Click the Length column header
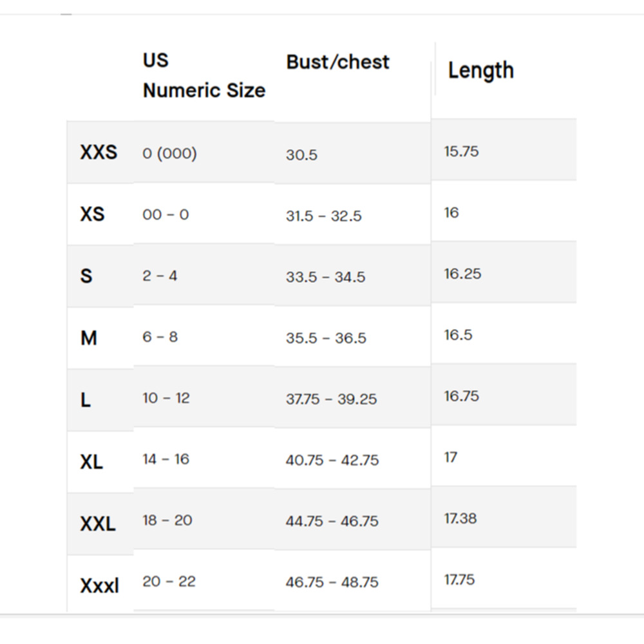 pos(481,71)
